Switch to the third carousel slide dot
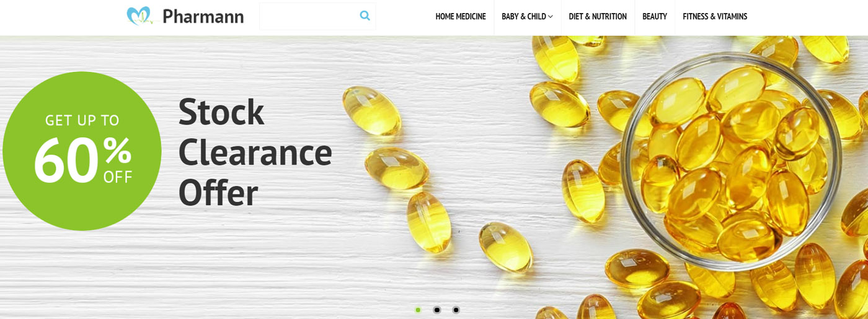The height and width of the screenshot is (319, 868). 456,310
